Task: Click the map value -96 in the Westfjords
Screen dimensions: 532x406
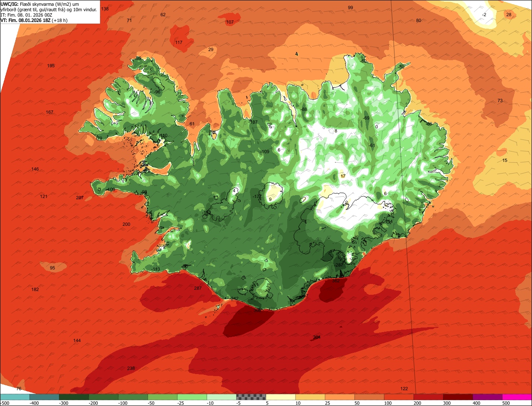Action: pos(157,92)
